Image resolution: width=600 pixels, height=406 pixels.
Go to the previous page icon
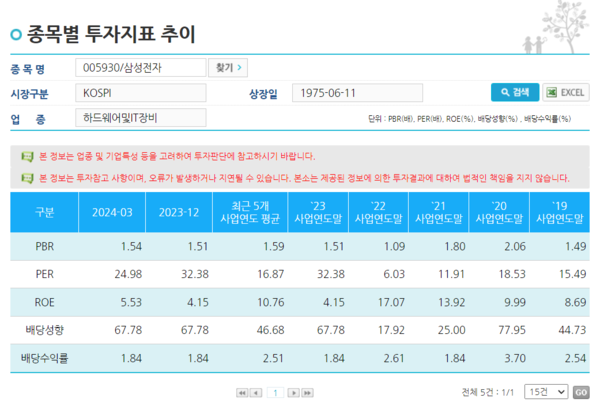pyautogui.click(x=256, y=393)
